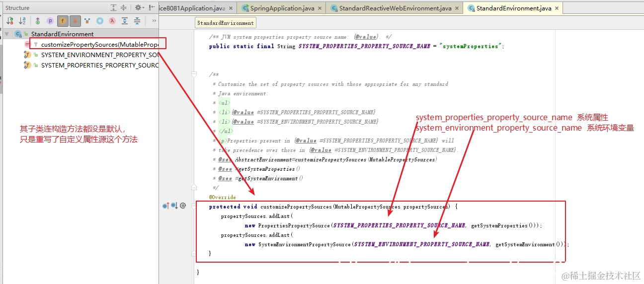Click PropertiesPropertySource constructor call
Image resolution: width=644 pixels, height=284 pixels.
coord(294,225)
